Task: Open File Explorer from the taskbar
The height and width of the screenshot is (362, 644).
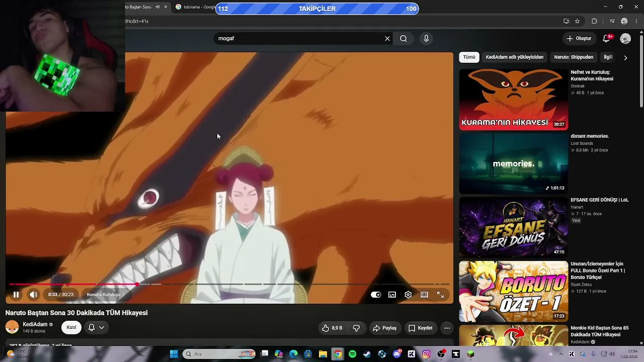Action: [323, 354]
